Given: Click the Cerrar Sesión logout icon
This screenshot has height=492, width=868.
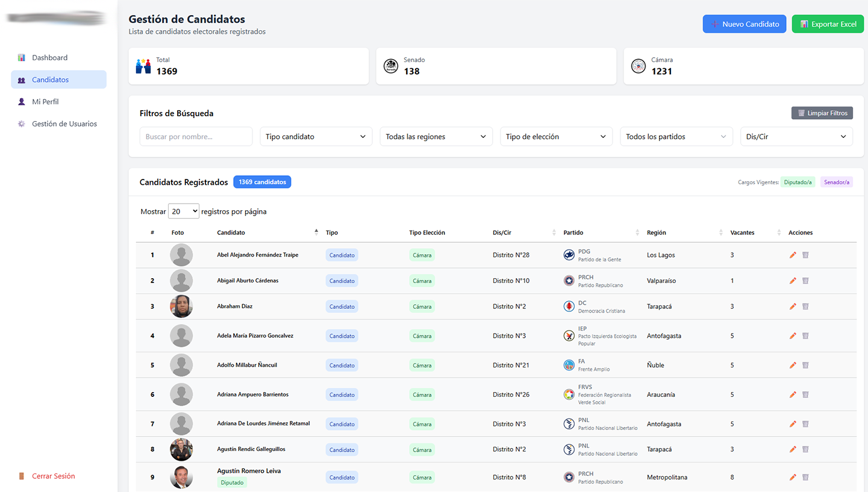Looking at the screenshot, I should tap(22, 476).
